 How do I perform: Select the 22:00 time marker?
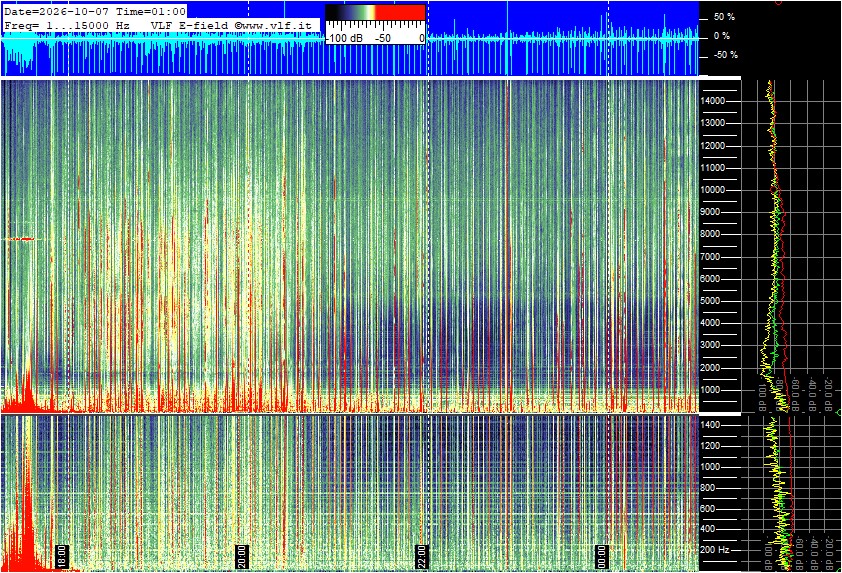[x=422, y=556]
